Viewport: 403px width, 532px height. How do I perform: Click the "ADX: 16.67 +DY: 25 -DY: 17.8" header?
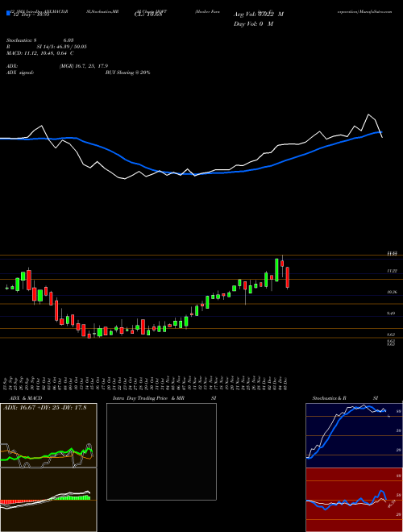45,407
